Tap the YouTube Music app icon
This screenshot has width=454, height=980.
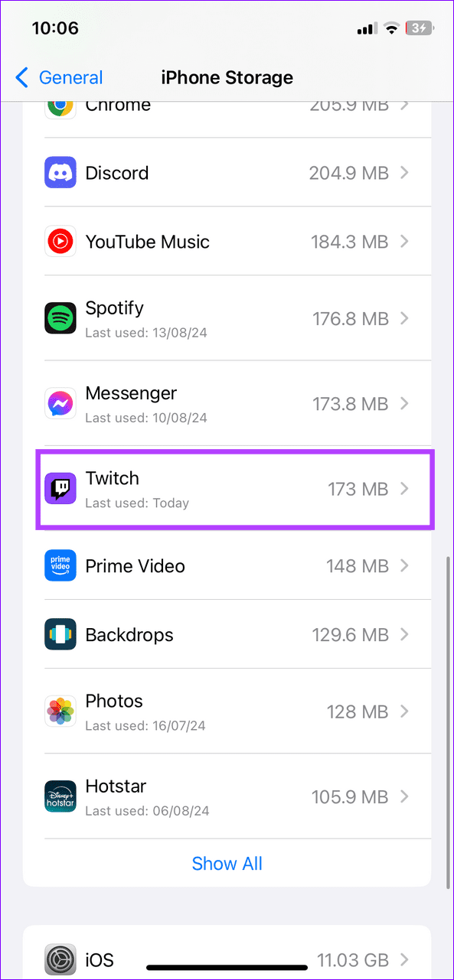click(60, 241)
